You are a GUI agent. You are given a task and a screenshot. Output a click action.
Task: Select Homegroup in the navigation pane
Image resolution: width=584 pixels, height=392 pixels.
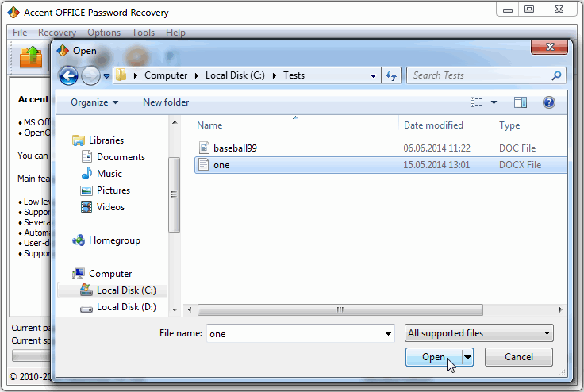114,240
